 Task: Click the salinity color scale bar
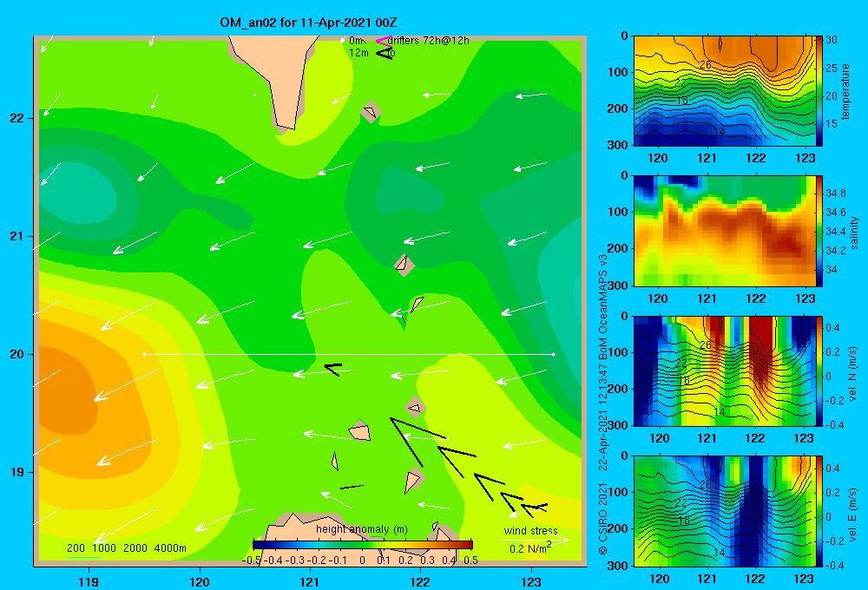[x=819, y=231]
